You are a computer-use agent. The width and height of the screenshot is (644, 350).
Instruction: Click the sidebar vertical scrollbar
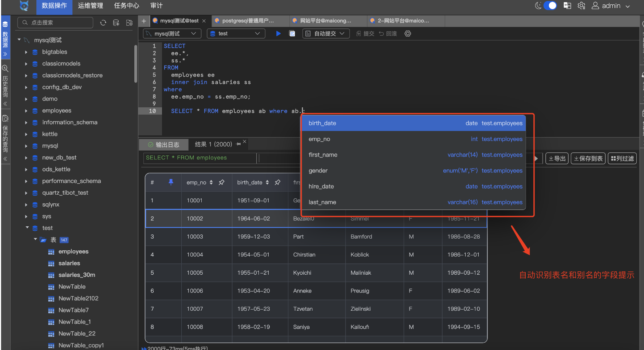(x=135, y=64)
